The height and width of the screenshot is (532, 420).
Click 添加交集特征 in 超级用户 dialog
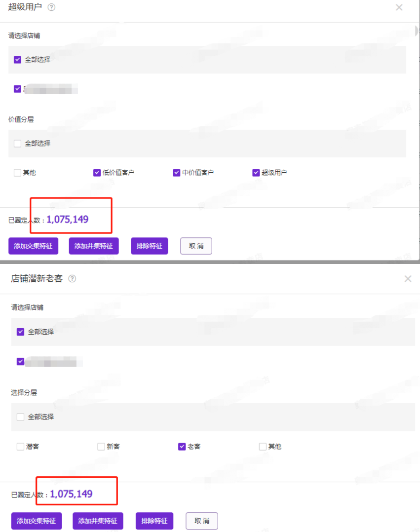[x=33, y=246]
